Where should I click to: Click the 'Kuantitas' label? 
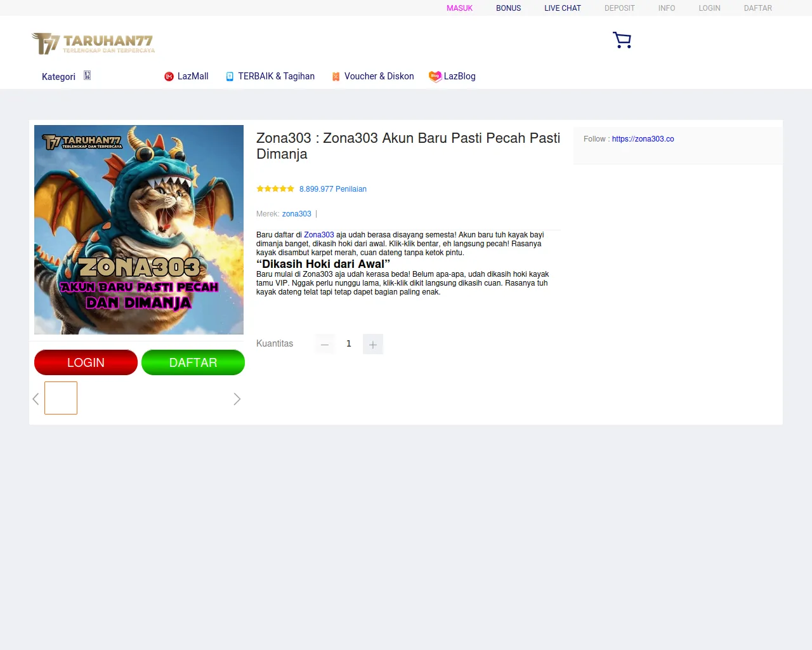[x=275, y=343]
